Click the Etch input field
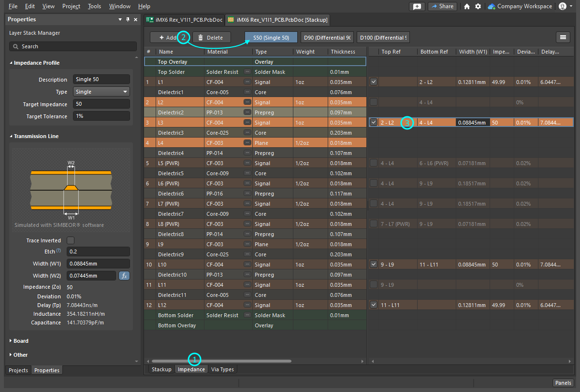Screen dimensions: 580x392 pos(98,252)
